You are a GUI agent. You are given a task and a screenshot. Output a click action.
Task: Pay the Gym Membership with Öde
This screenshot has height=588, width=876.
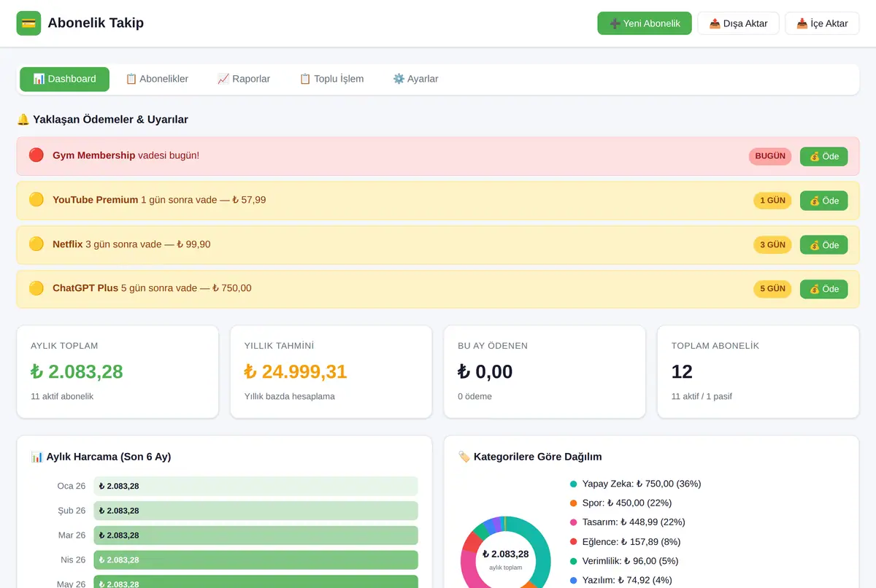click(824, 156)
